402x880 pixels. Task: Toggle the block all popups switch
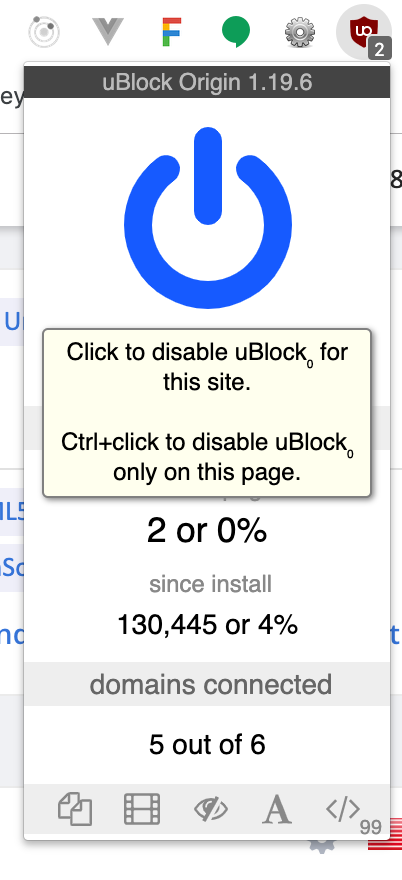click(x=75, y=809)
